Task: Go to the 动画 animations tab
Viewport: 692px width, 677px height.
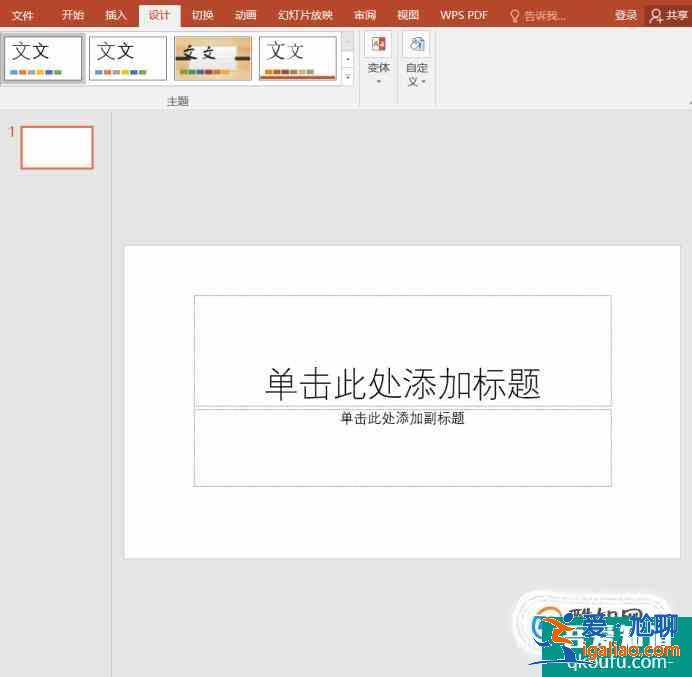Action: [x=245, y=16]
